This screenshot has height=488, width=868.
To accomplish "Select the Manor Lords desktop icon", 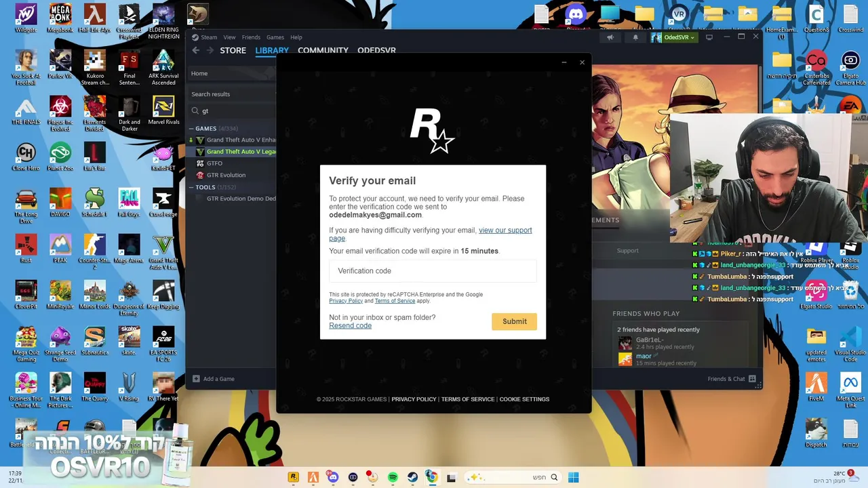I will coord(94,295).
